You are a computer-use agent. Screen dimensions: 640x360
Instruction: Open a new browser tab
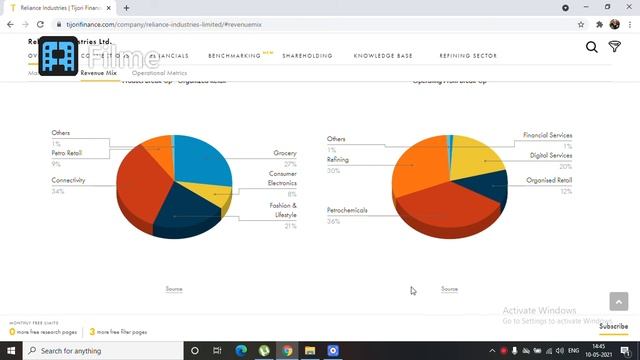tap(127, 8)
